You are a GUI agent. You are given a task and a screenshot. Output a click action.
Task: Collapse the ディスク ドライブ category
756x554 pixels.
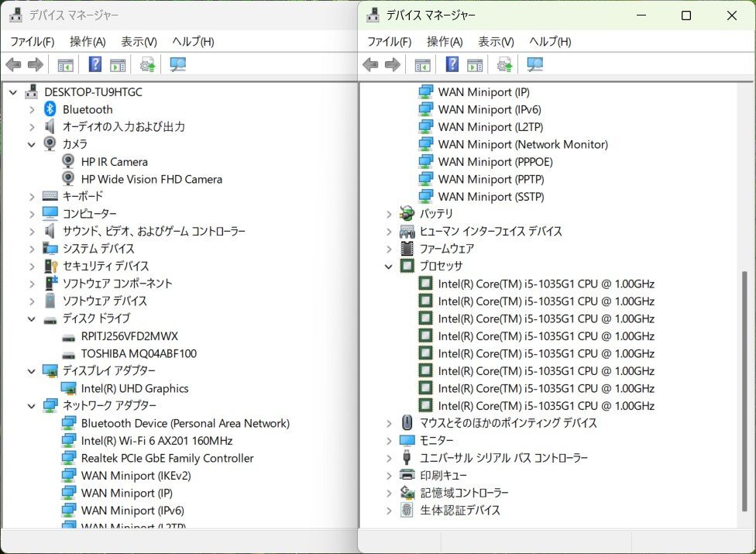click(32, 318)
